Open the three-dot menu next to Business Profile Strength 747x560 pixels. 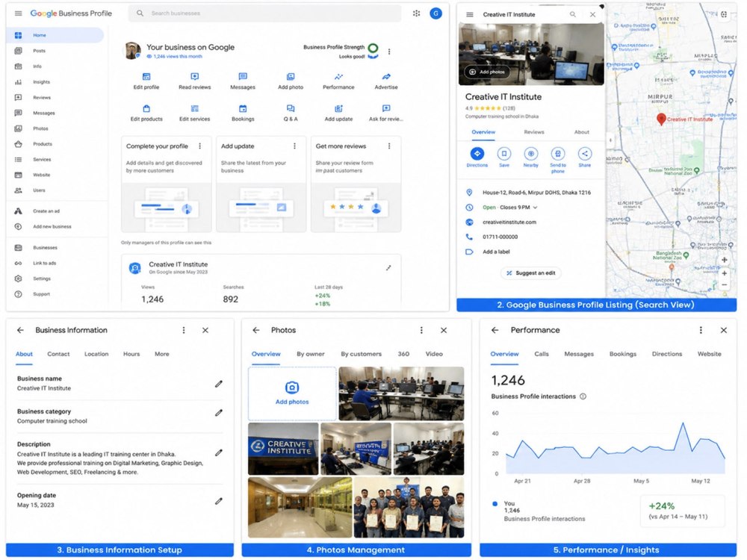[389, 52]
